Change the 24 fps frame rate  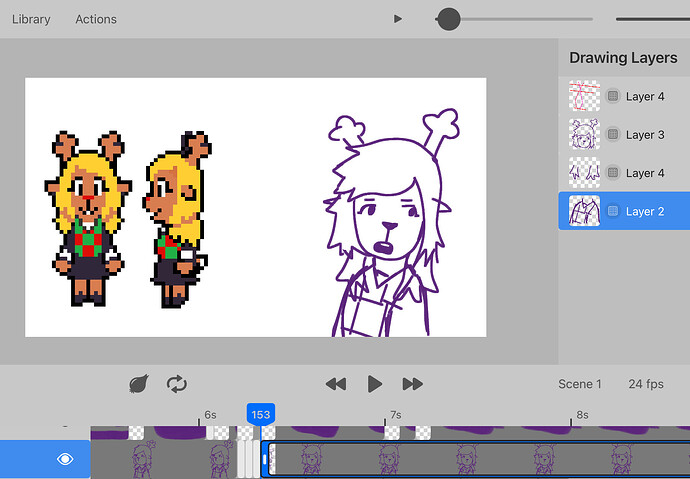point(646,384)
